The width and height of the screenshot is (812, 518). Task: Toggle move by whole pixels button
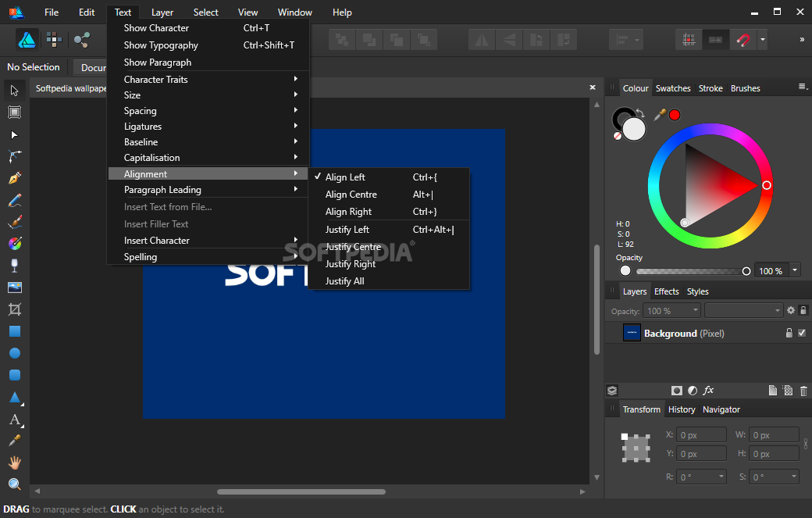click(716, 40)
